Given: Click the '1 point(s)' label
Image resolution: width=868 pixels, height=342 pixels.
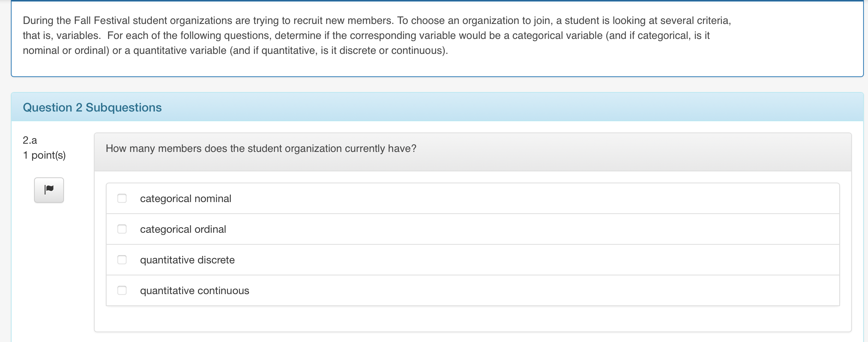Looking at the screenshot, I should tap(44, 155).
